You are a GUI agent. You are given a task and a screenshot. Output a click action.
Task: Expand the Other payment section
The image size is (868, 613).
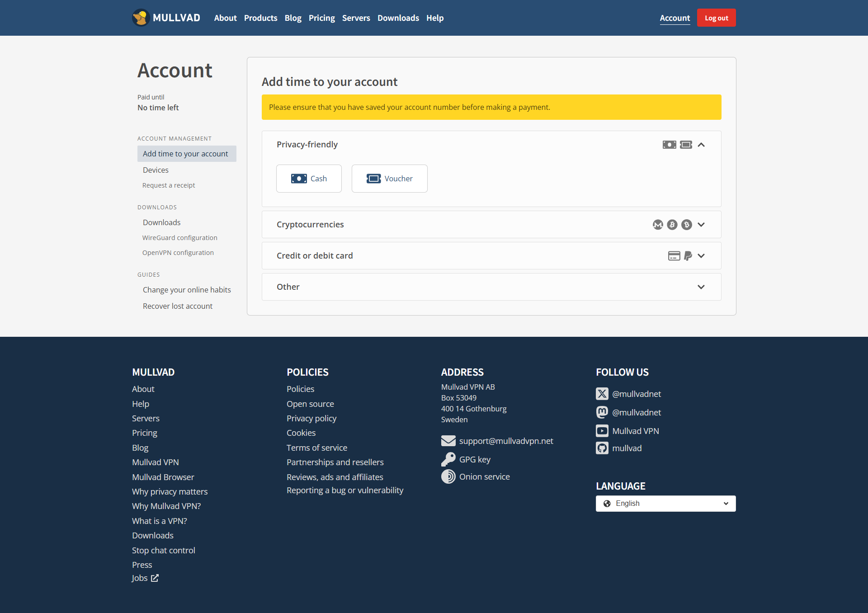pos(701,287)
